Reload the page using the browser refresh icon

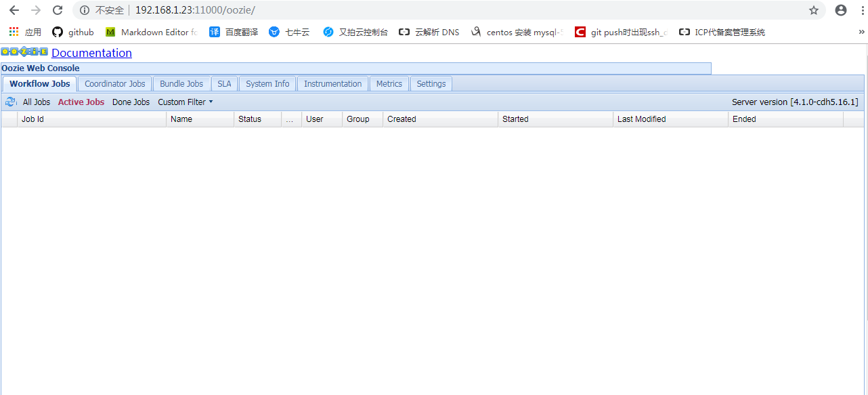coord(58,10)
